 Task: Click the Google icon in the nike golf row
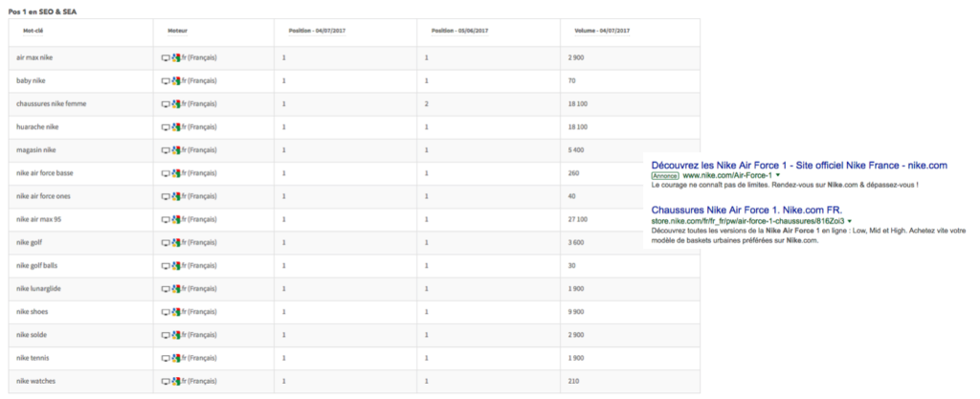coord(176,242)
